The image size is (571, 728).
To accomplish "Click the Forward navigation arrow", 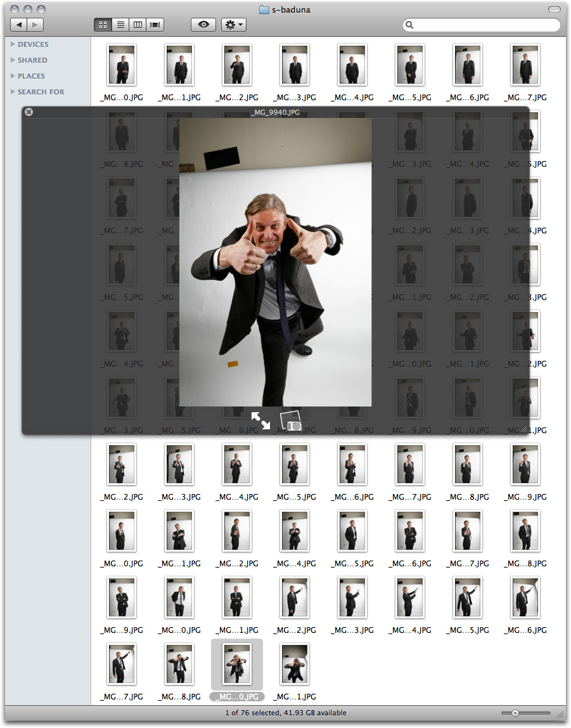I will [35, 25].
